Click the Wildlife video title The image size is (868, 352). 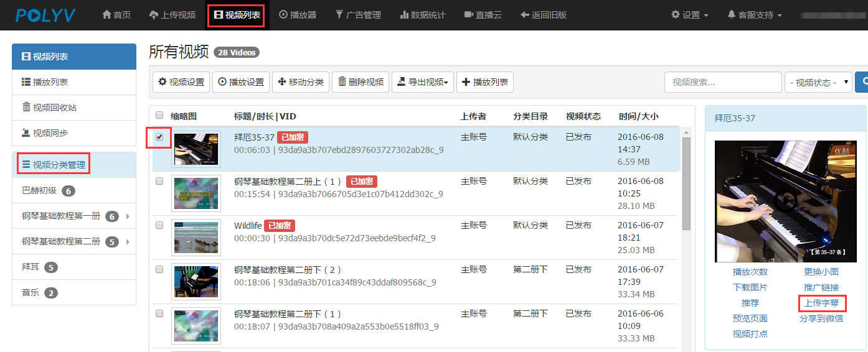pos(248,226)
